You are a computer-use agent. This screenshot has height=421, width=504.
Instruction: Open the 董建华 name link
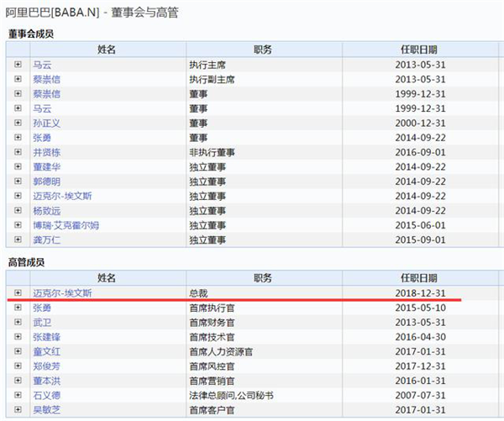pos(46,167)
